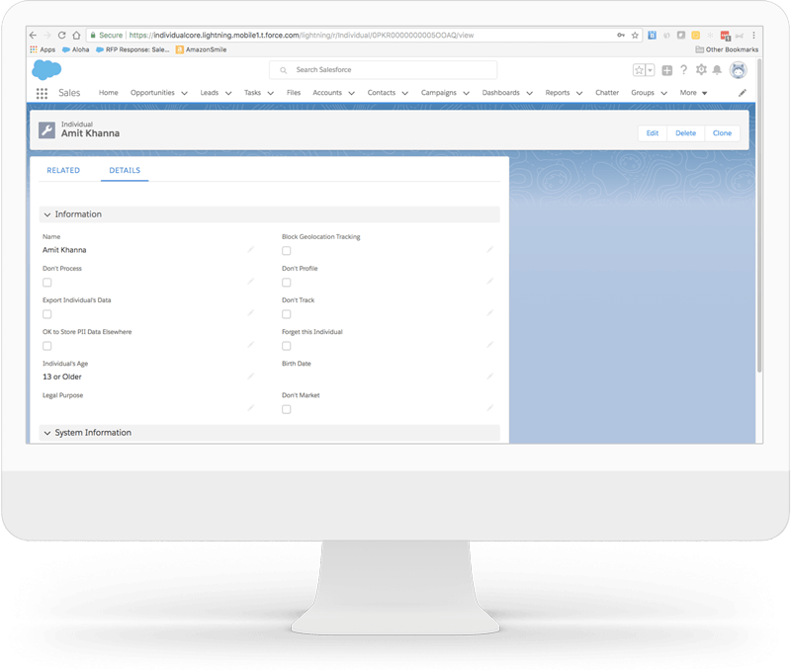Toggle OK to Store PII Data Elsewhere checkbox

click(46, 346)
